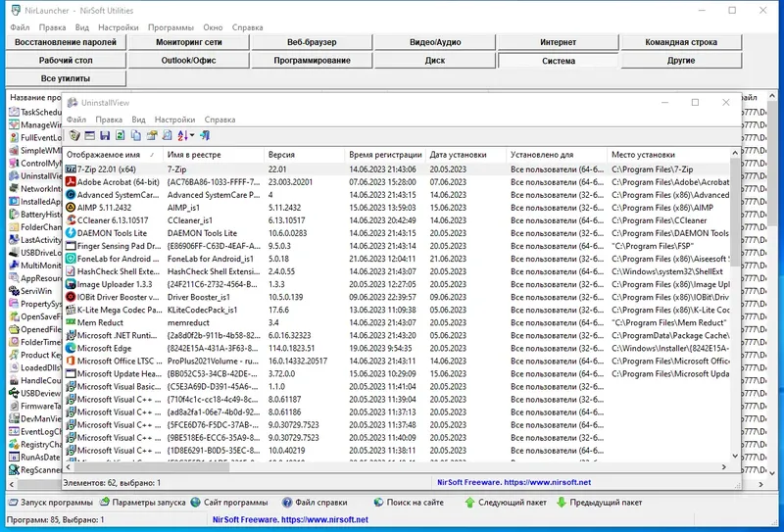This screenshot has height=532, width=784.
Task: Click the green Refresh toolbar icon
Action: pos(120,135)
